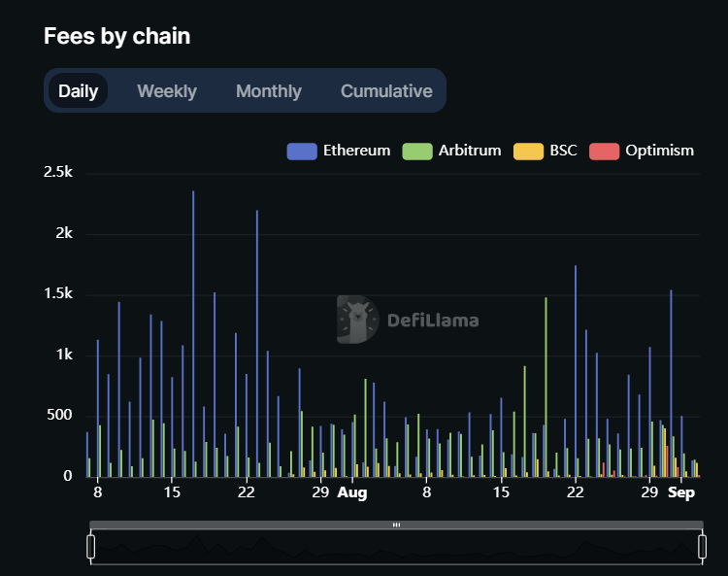Click the tall green Arbitrum bar near 1.5k
Screen dimensions: 728x576
[x=546, y=389]
